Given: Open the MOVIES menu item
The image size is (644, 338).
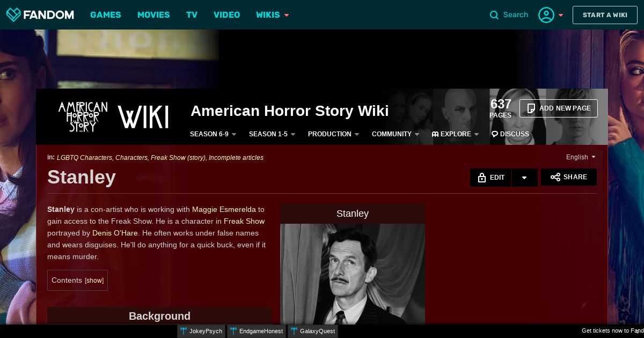Looking at the screenshot, I should click(x=153, y=15).
